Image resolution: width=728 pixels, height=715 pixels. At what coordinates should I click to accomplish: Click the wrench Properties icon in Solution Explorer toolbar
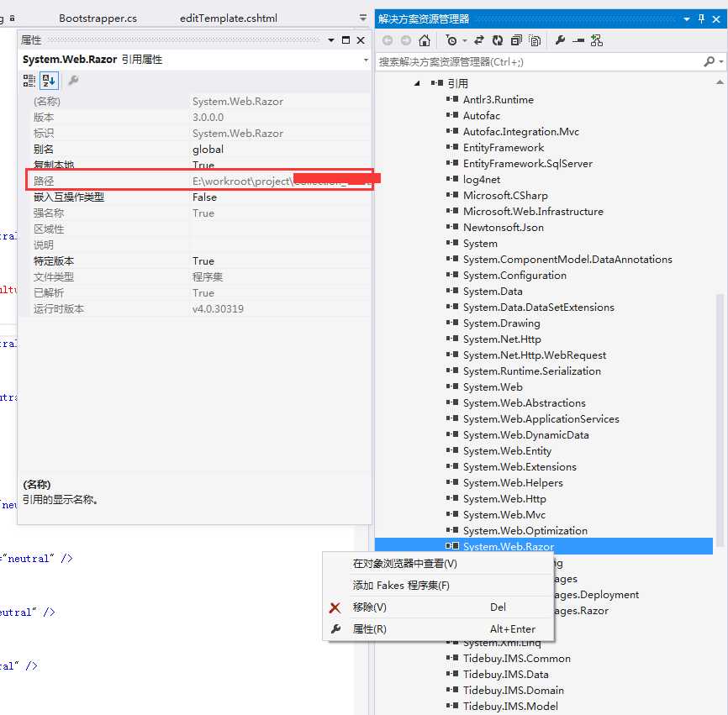coord(560,41)
